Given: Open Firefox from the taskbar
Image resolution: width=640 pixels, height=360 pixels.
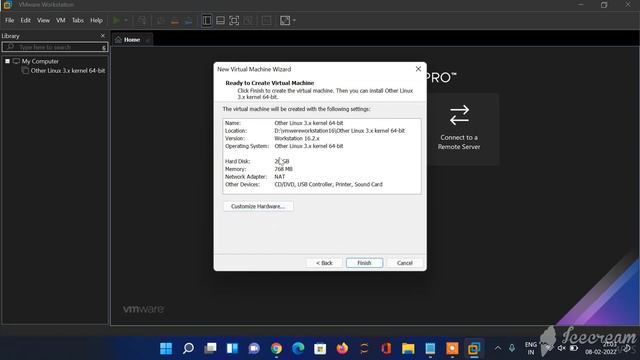Looking at the screenshot, I should 342,348.
